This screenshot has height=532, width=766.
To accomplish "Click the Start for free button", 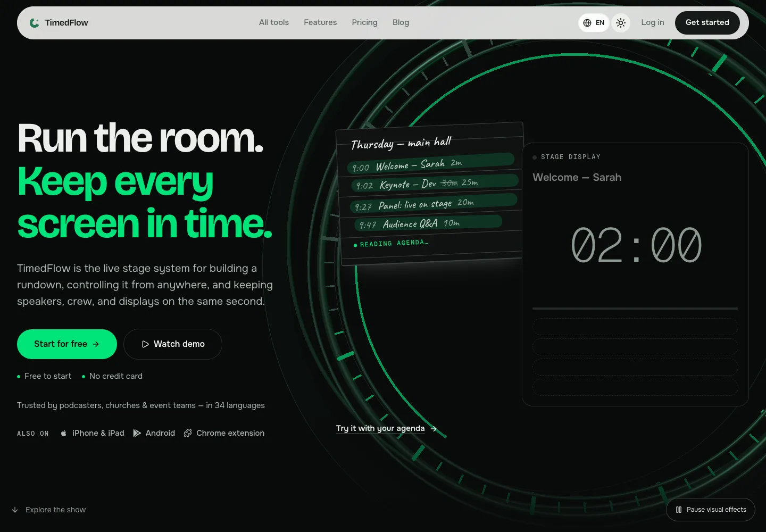I will click(67, 344).
